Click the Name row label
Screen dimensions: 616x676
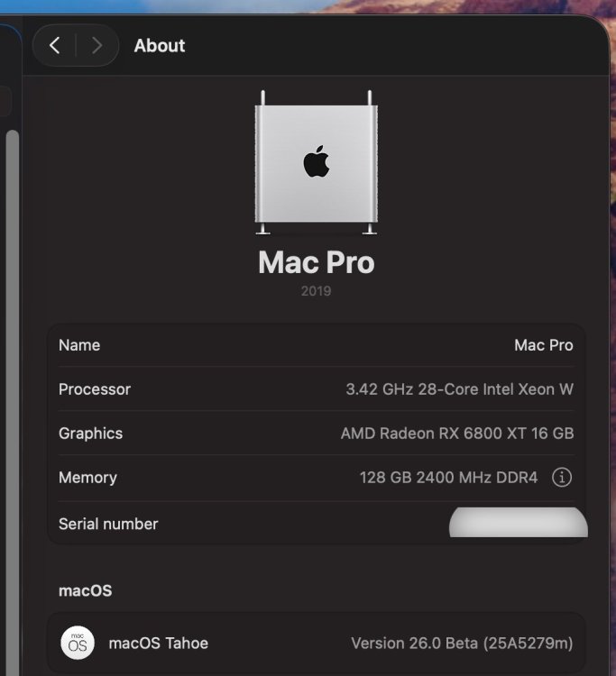tap(79, 345)
